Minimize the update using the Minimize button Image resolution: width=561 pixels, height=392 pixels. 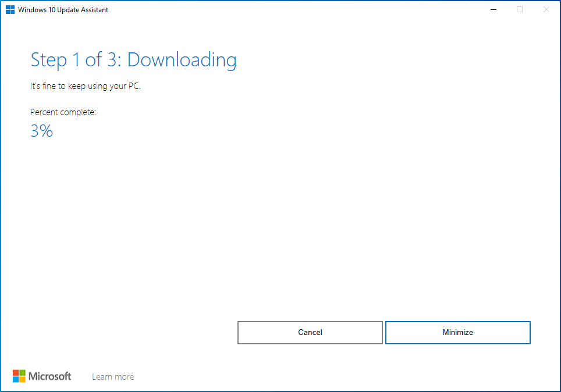coord(457,332)
